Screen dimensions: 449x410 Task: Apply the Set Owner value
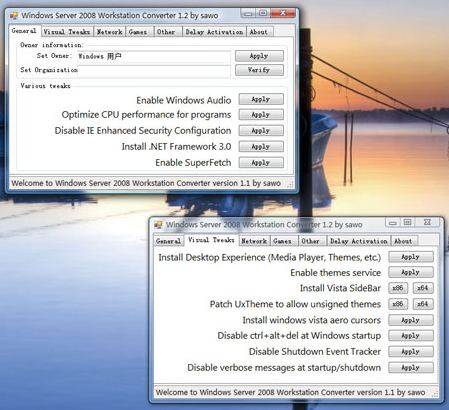(259, 56)
